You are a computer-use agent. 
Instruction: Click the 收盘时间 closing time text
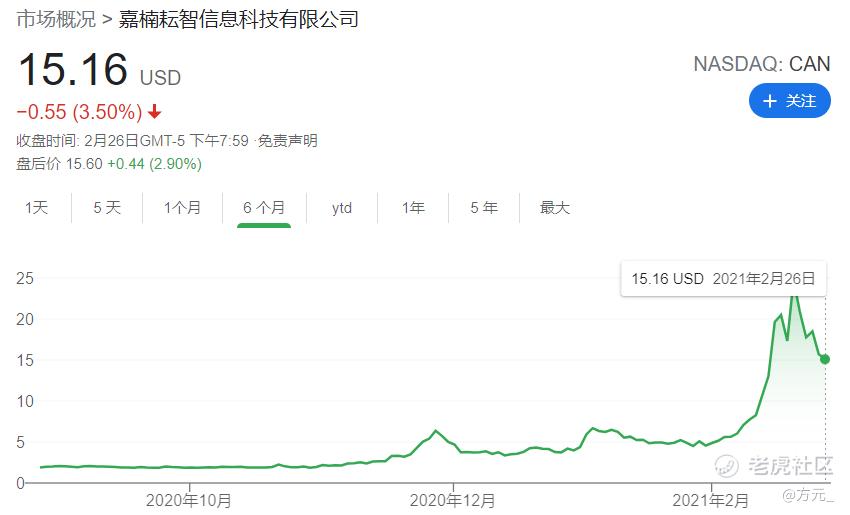tap(132, 141)
